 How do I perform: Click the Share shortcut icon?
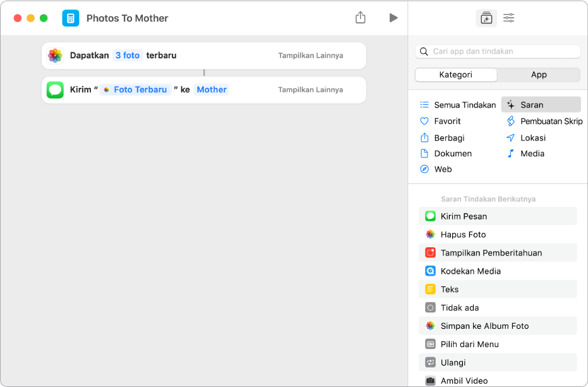coord(360,18)
